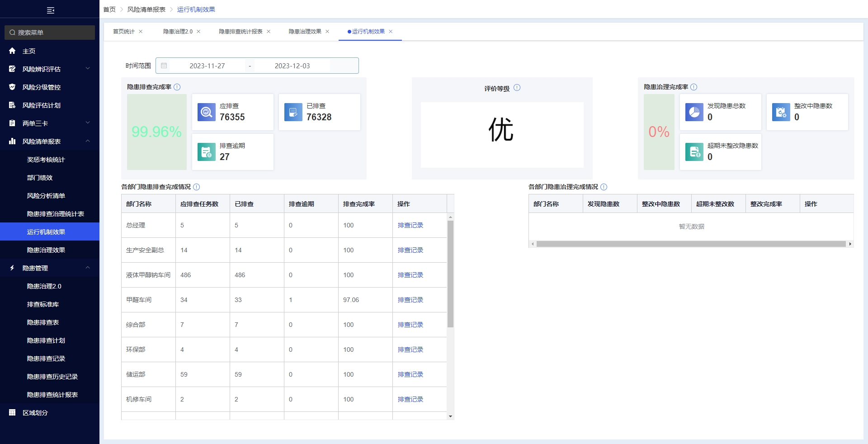Click the start date 2023-11-27 field
Viewport: 868px width, 444px height.
(x=207, y=66)
